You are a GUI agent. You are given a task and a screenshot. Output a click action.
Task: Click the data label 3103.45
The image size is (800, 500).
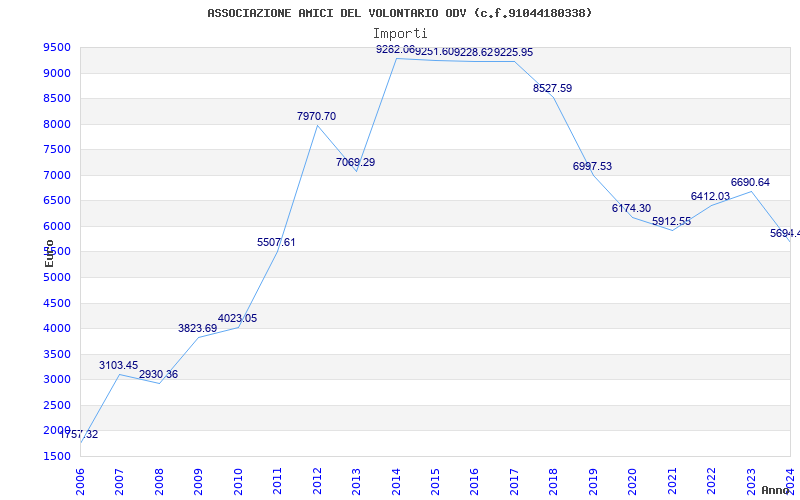click(x=118, y=365)
